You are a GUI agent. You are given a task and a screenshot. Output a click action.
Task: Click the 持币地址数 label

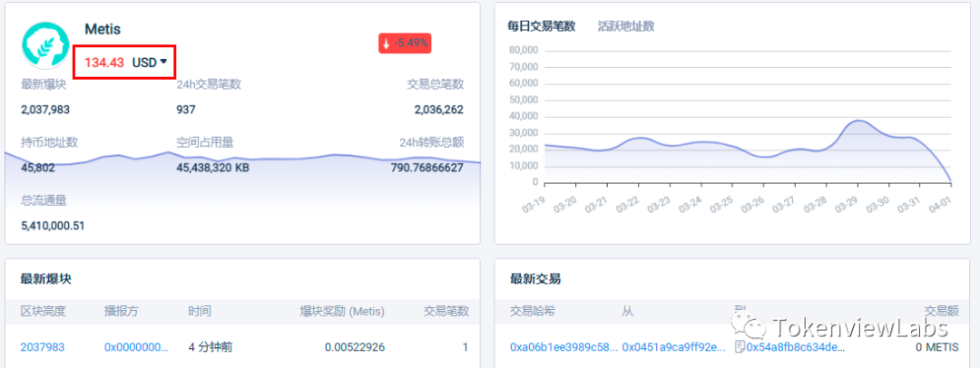coord(49,142)
